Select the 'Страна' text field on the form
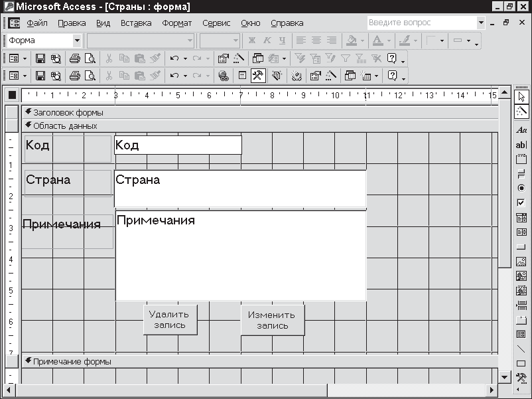This screenshot has width=532, height=399. [x=240, y=189]
